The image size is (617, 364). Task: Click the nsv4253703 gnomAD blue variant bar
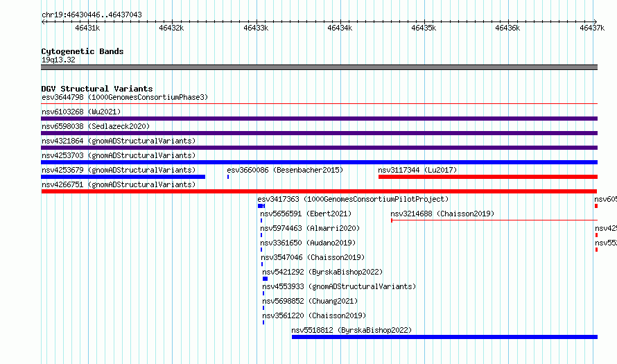click(x=319, y=162)
